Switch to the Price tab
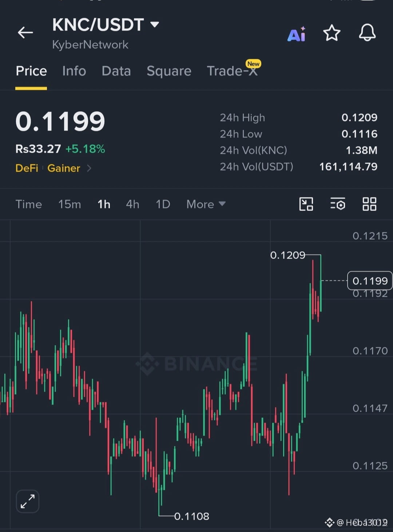The image size is (393, 532). [31, 71]
